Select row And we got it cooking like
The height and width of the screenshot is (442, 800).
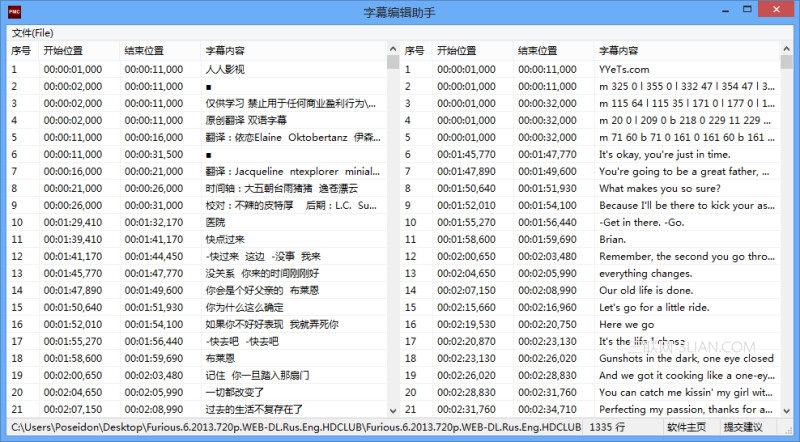[590, 376]
